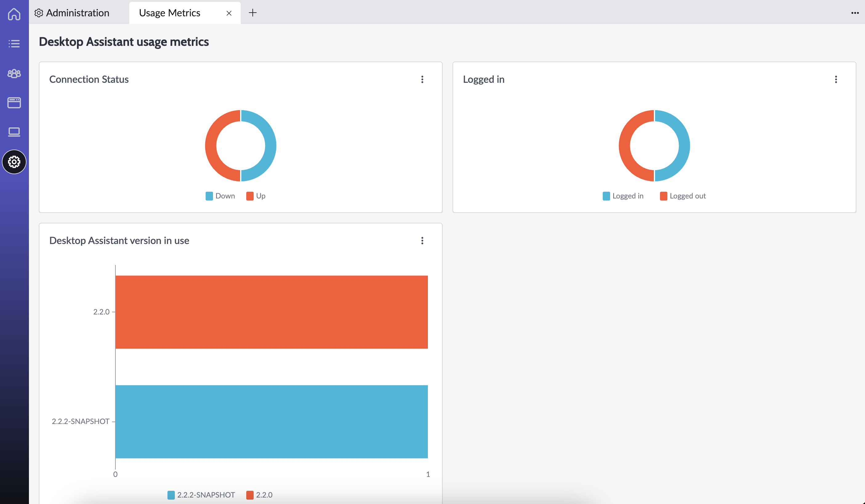Screen dimensions: 865x504
Task: Click the blue 2.2.2-SNAPSHOT bar
Action: pos(272,422)
